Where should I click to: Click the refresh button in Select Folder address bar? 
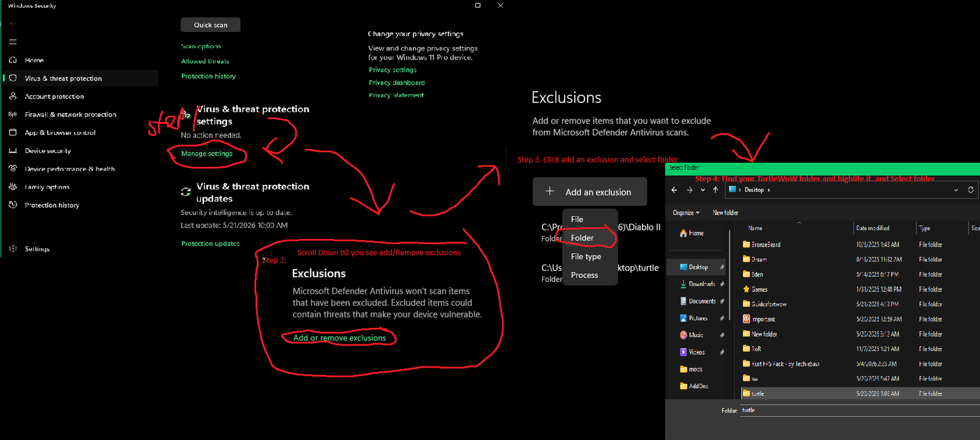tap(971, 190)
